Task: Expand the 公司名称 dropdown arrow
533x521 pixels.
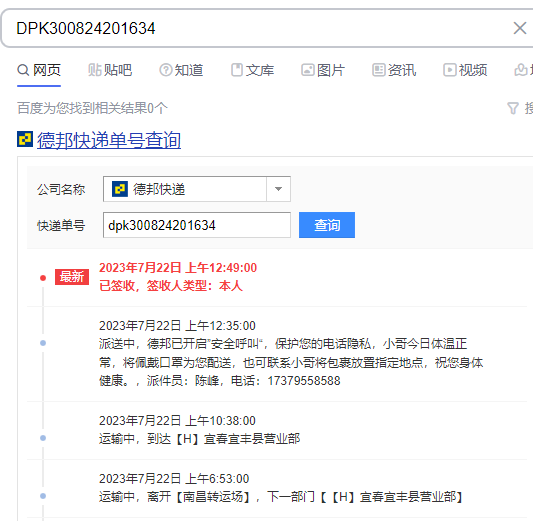Action: 278,189
